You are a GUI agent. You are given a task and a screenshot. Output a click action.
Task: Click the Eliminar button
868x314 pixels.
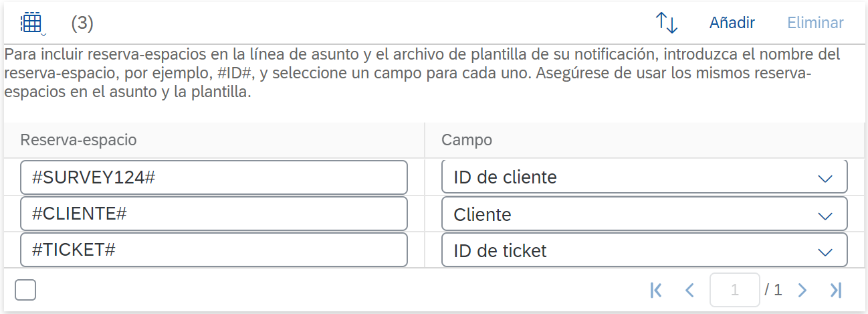(815, 23)
